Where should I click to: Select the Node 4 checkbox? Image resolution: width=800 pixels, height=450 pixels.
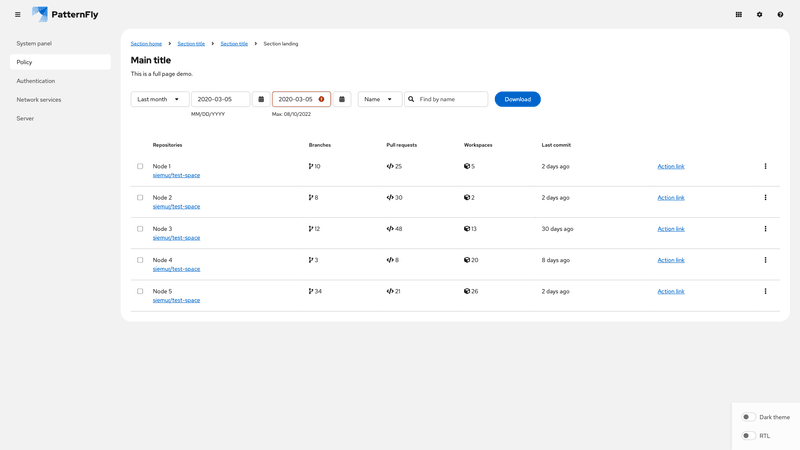(140, 260)
